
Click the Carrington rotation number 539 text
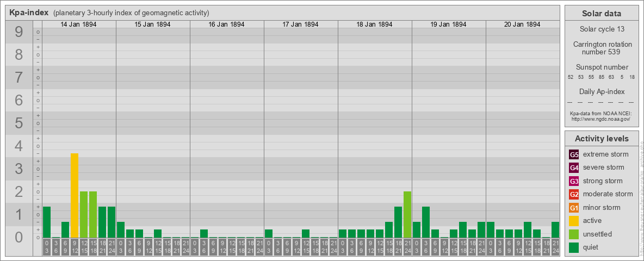click(602, 48)
